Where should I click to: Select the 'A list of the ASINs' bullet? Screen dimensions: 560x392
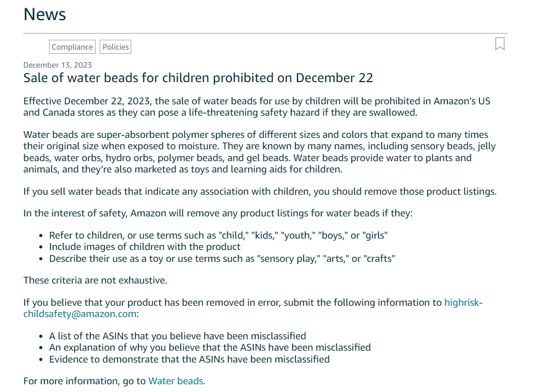[178, 336]
